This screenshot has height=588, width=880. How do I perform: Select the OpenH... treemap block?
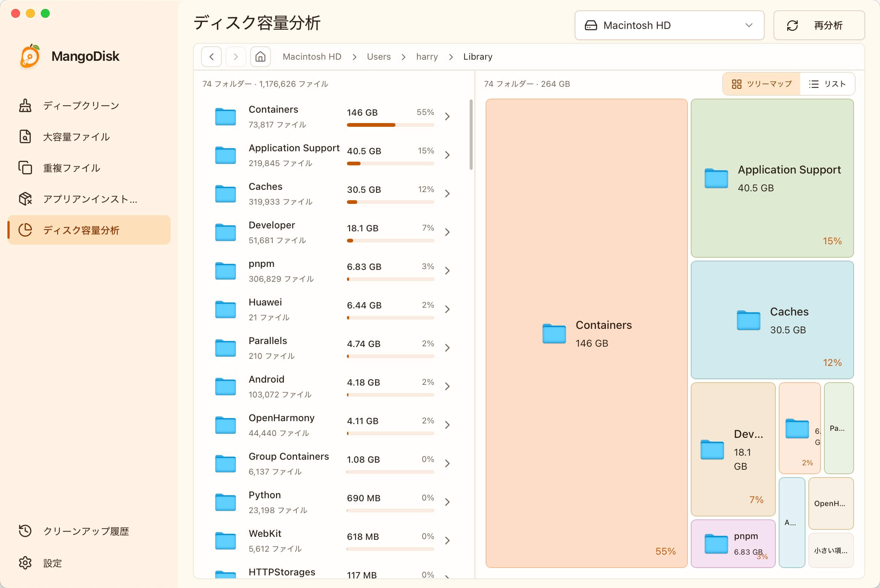831,503
